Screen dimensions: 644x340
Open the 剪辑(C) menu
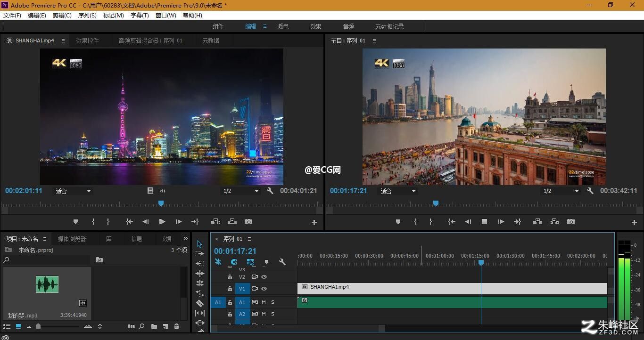(x=62, y=15)
